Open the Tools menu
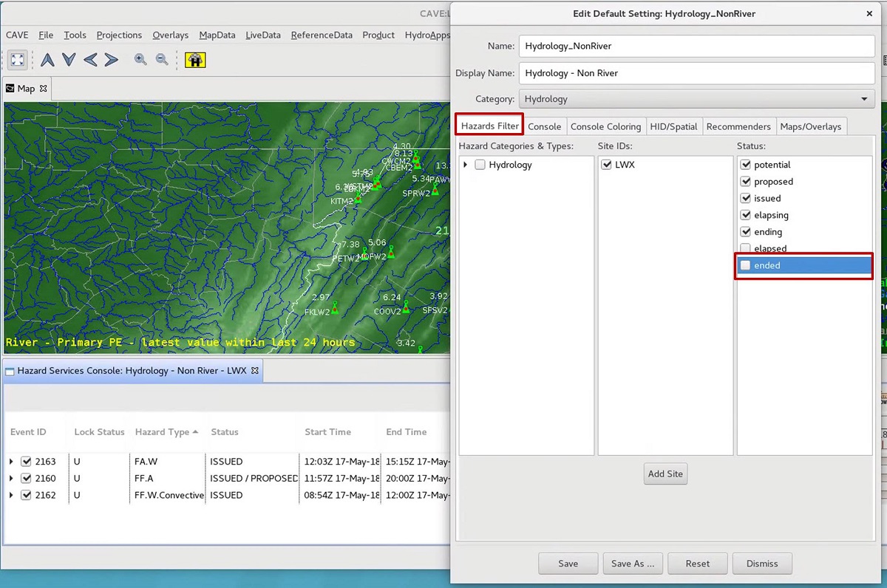Image resolution: width=887 pixels, height=588 pixels. pyautogui.click(x=75, y=35)
